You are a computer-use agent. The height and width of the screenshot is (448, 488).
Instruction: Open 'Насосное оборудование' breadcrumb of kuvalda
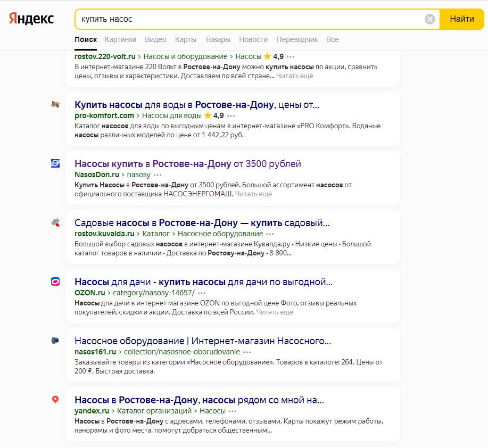click(x=220, y=234)
